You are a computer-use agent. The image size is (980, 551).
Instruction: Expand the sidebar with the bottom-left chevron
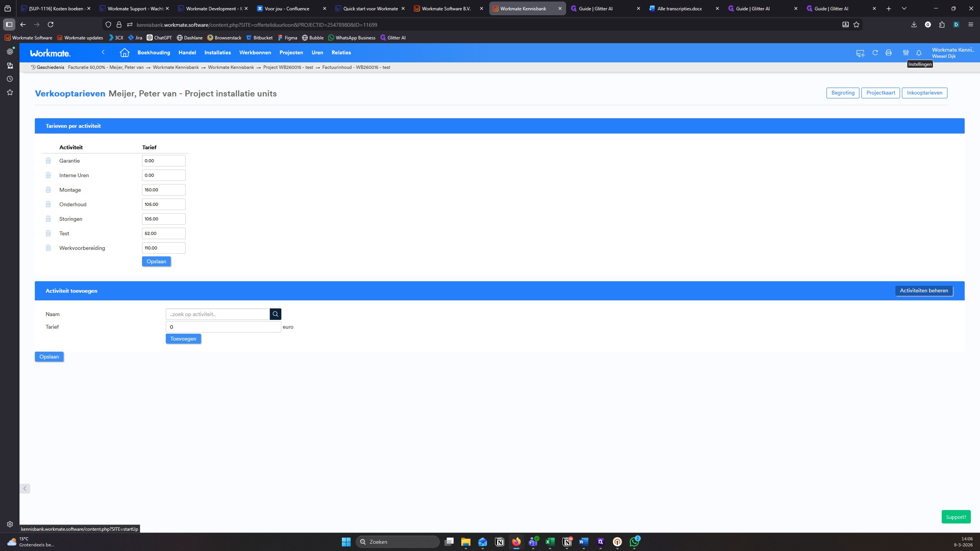pyautogui.click(x=25, y=489)
